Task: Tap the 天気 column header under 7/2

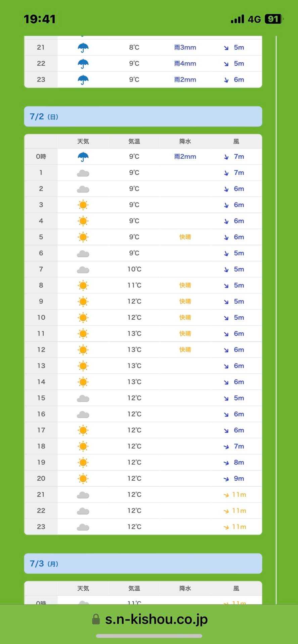Action: tap(83, 142)
